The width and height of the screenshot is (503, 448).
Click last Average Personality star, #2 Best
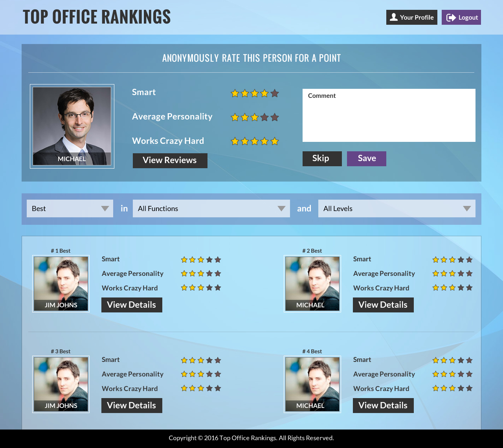[469, 274]
